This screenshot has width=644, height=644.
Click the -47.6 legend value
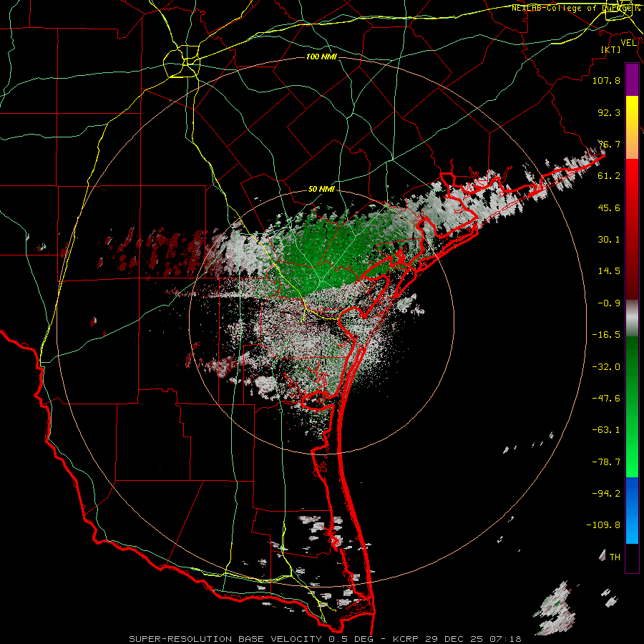606,399
